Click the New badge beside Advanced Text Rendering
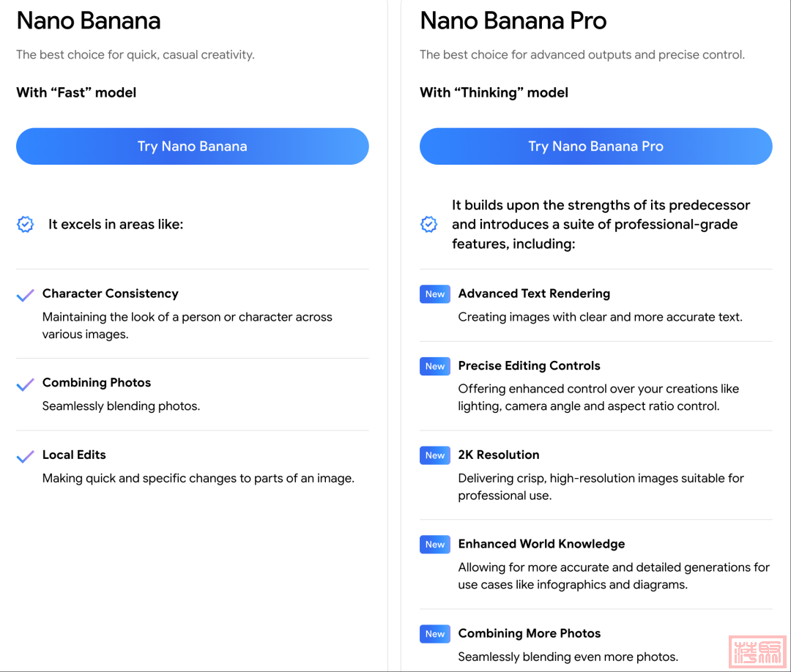 coord(435,294)
